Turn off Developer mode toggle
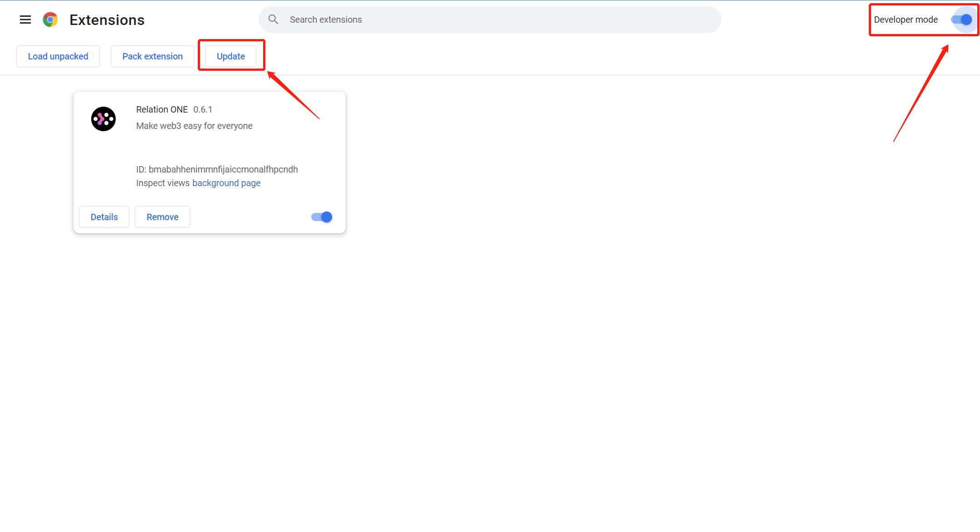 [x=961, y=20]
